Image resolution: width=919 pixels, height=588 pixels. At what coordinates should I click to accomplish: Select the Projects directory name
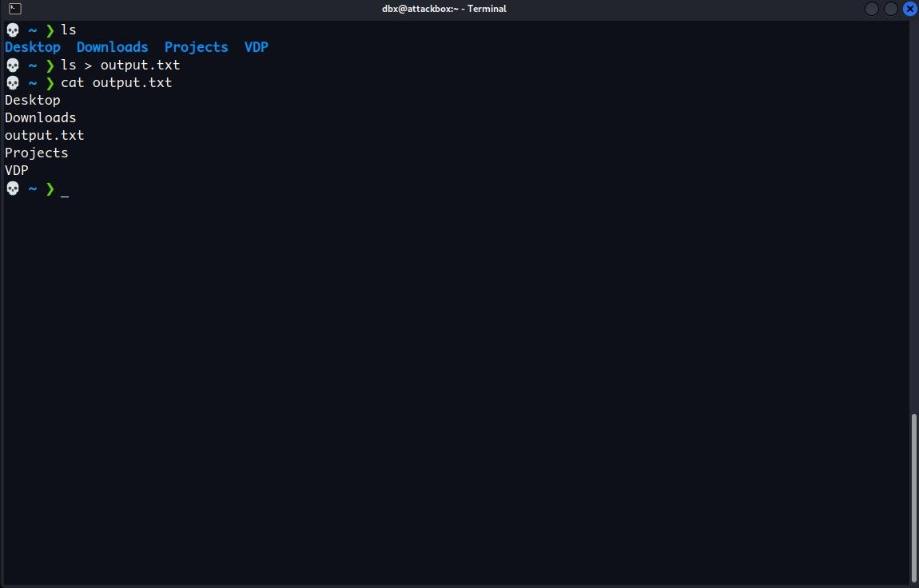coord(196,47)
